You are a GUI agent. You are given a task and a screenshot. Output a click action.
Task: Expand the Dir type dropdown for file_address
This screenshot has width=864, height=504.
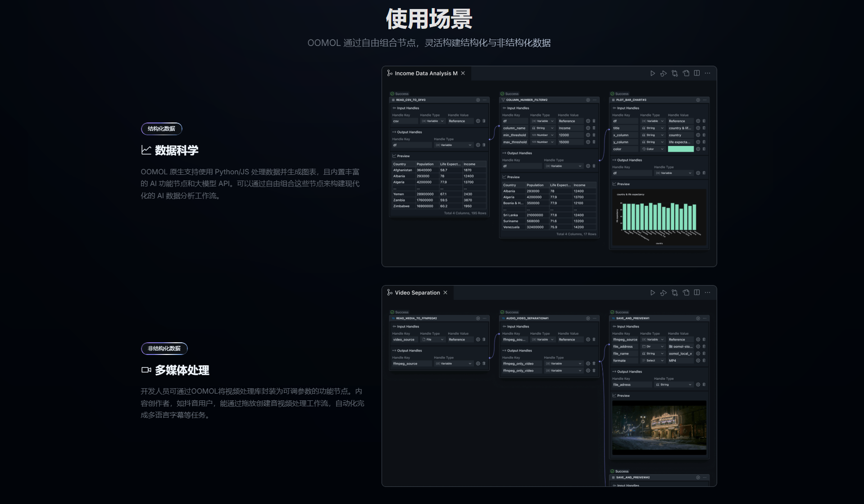point(653,347)
